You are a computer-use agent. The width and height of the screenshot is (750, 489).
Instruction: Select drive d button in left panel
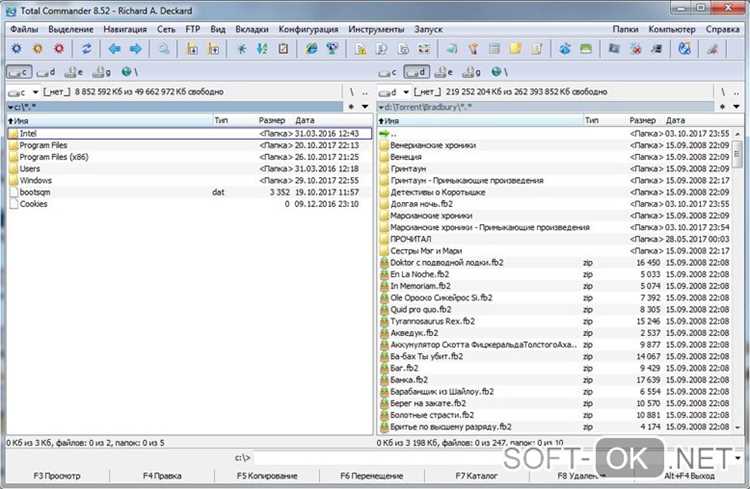click(x=46, y=72)
